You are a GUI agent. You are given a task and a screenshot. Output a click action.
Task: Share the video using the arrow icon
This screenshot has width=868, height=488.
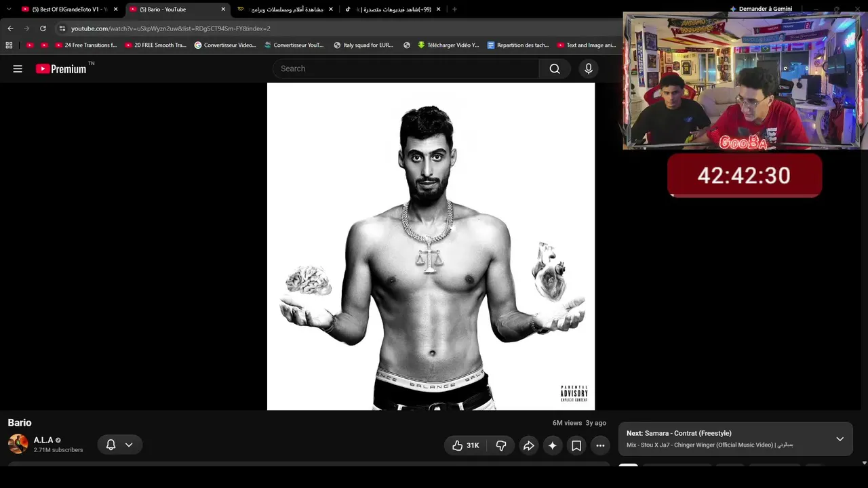point(528,445)
